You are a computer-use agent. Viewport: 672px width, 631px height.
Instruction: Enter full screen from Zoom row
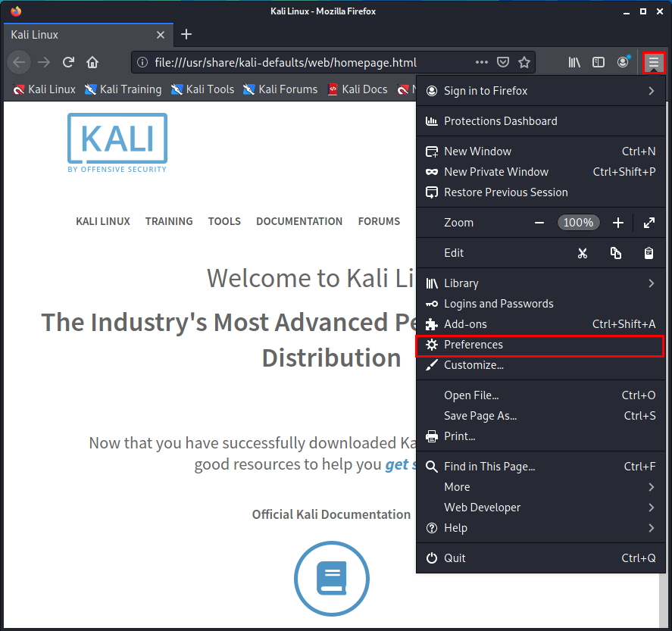(x=649, y=223)
